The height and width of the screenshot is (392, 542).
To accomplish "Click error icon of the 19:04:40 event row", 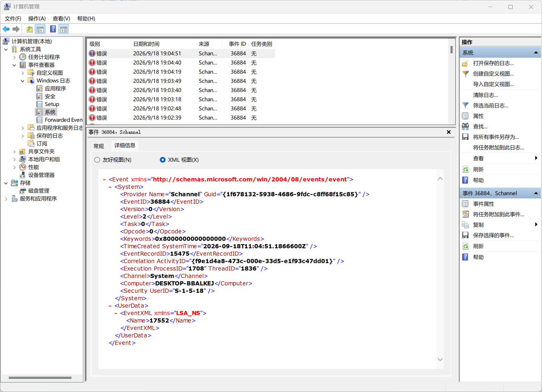I will point(92,63).
